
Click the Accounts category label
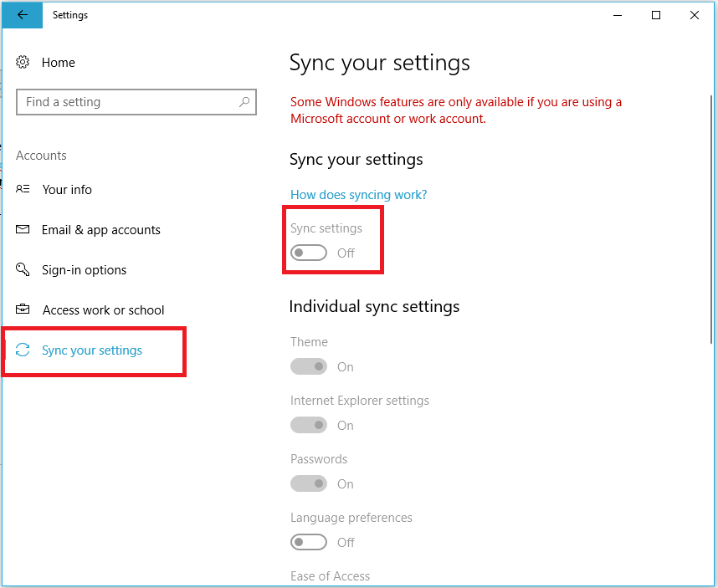click(41, 155)
